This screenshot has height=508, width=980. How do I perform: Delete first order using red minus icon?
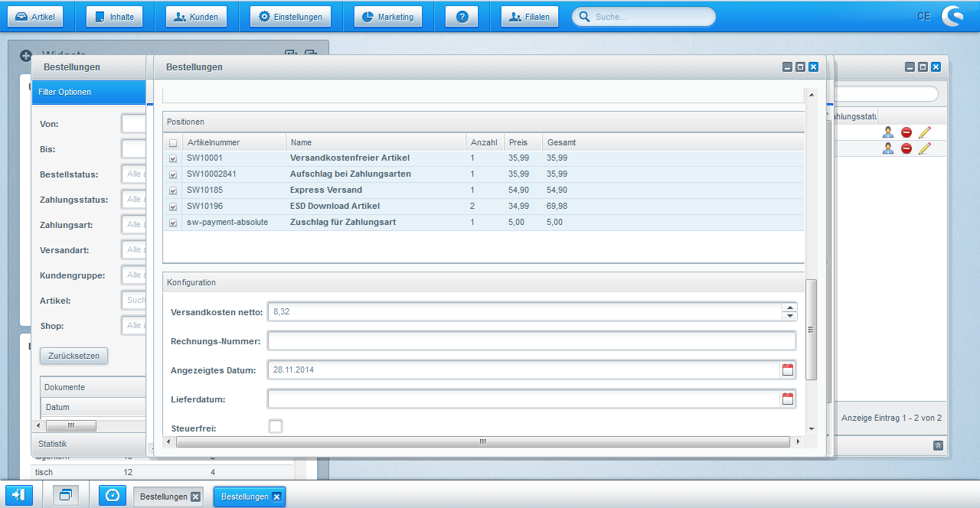coord(906,132)
